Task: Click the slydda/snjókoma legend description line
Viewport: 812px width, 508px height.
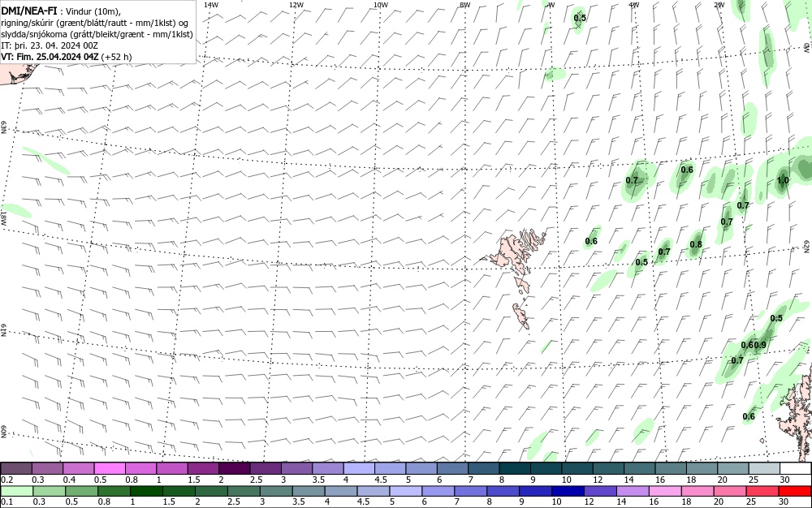Action: (x=97, y=34)
